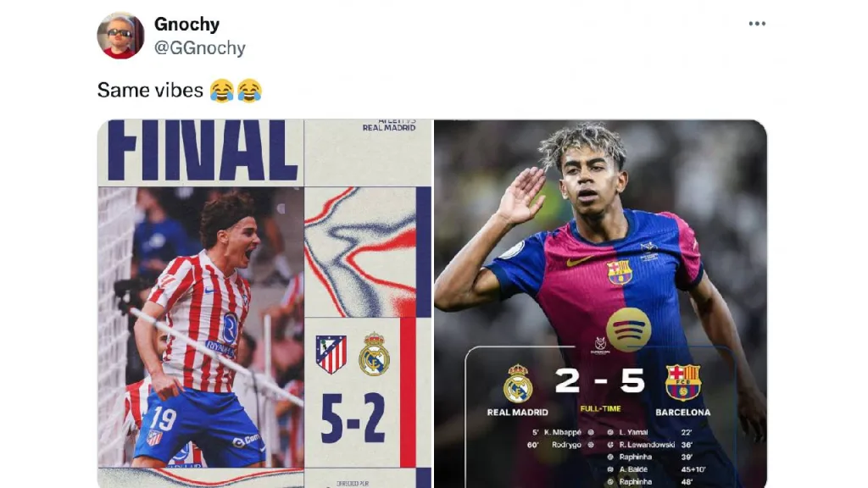Click the 'Same vibes' tweet text
The height and width of the screenshot is (488, 868).
point(150,90)
